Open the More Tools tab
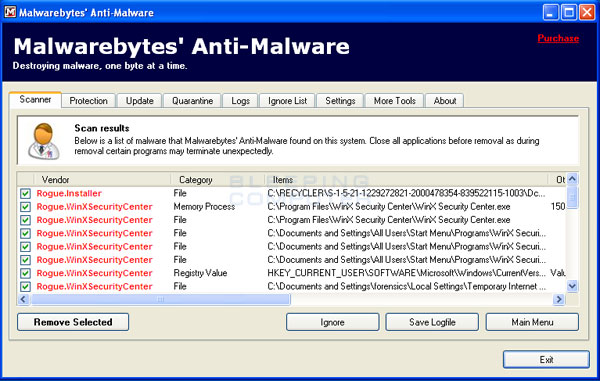Image resolution: width=600 pixels, height=381 pixels. (395, 101)
